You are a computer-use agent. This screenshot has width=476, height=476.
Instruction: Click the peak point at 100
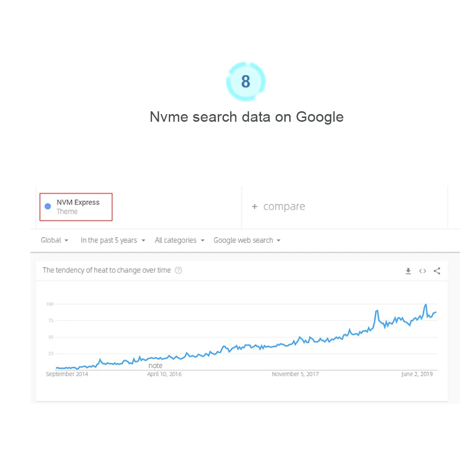[x=426, y=304]
